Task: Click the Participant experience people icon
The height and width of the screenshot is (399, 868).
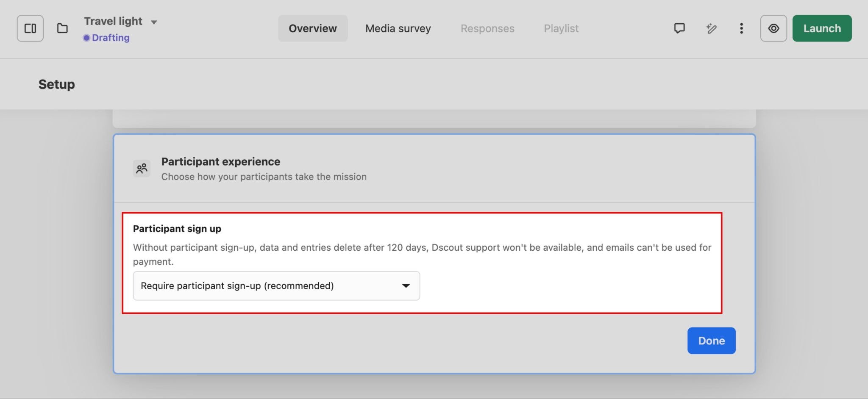Action: (x=142, y=169)
